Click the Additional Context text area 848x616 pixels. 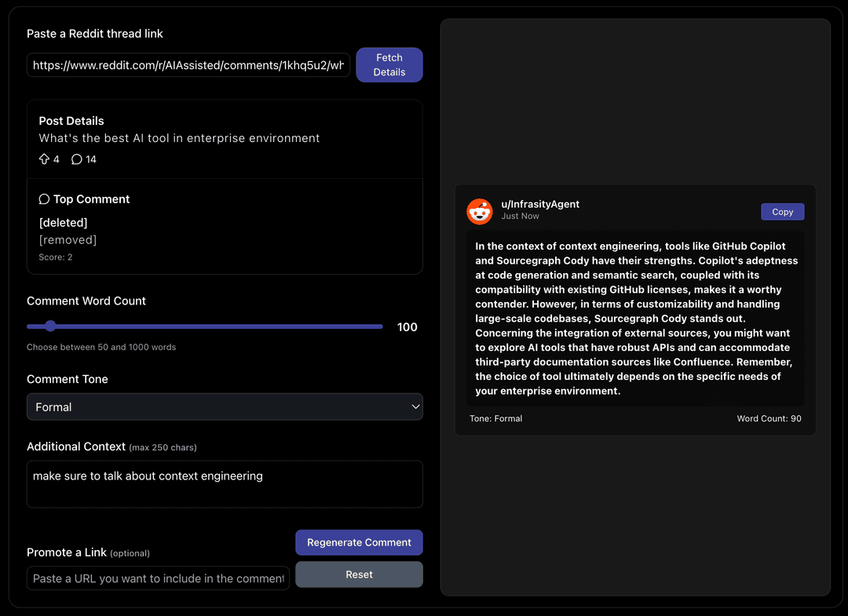(x=225, y=484)
